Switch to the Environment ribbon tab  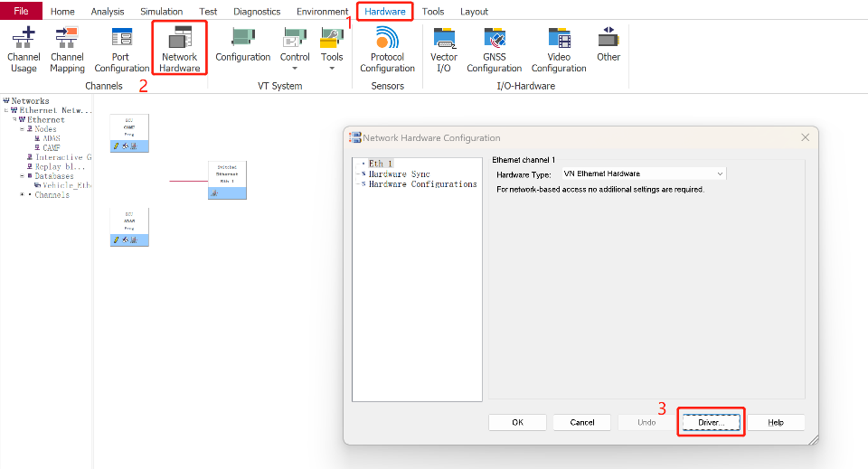click(x=322, y=12)
